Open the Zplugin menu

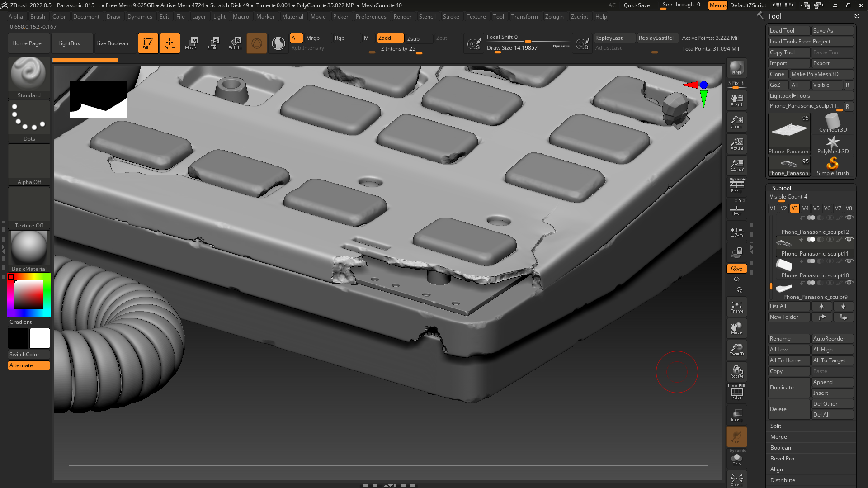(555, 17)
